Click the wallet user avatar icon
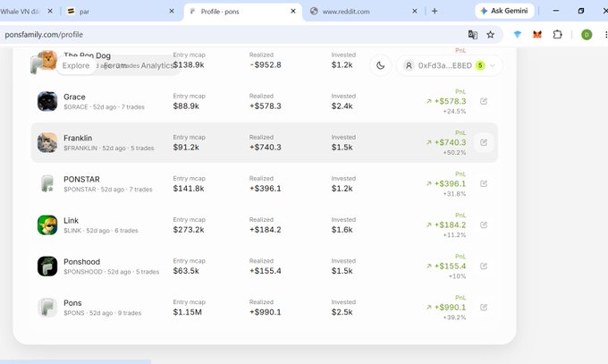The image size is (608, 364). pos(409,65)
